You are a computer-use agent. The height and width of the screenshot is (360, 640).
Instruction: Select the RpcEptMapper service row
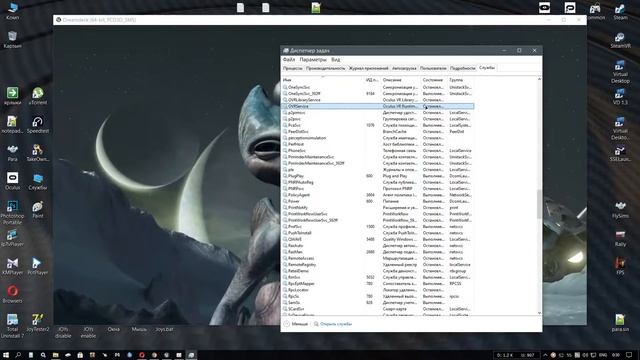(378, 283)
